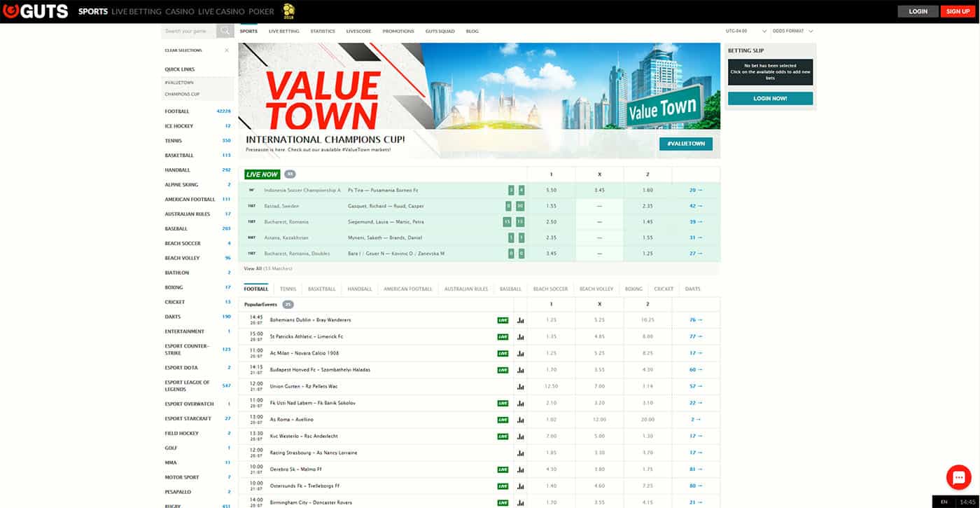Select 3.45 draw odds for Ps Tira match
This screenshot has height=508, width=980.
599,191
